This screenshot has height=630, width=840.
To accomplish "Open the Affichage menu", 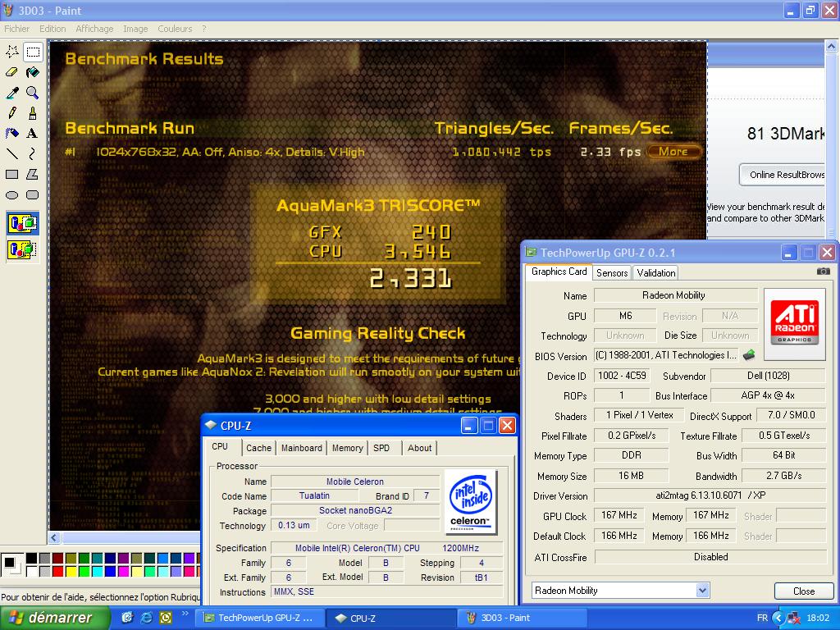I will (94, 29).
